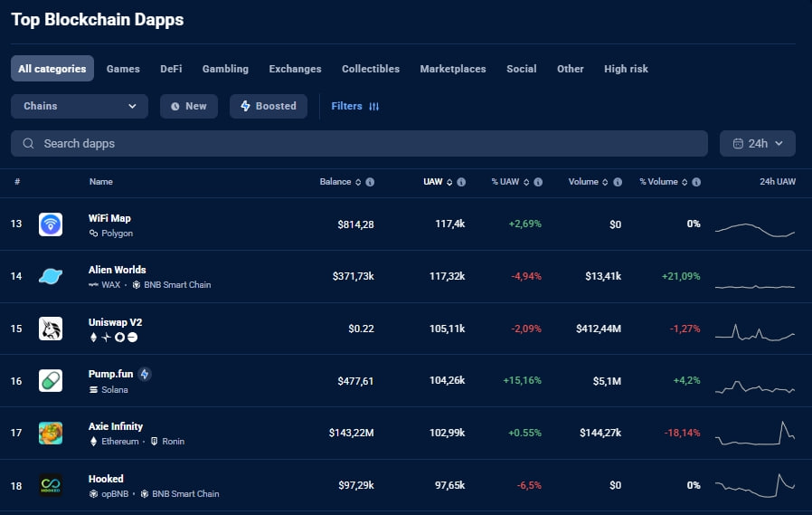Sort by % UAW arrows
812x515 pixels.
coord(526,182)
